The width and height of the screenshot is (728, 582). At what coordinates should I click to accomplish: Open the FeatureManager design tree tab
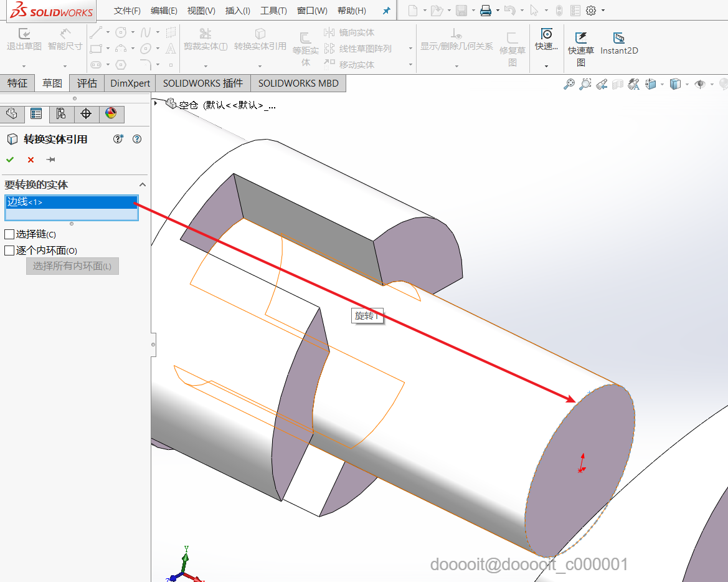point(11,113)
